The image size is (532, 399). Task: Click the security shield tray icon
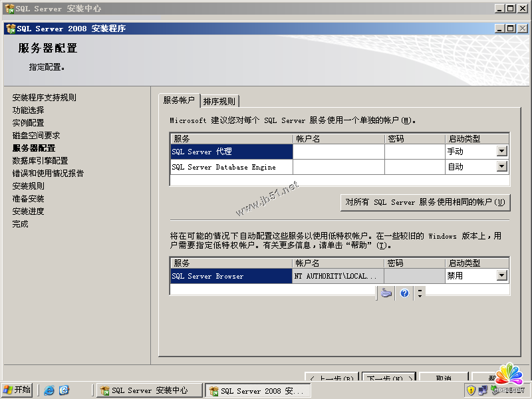[471, 390]
